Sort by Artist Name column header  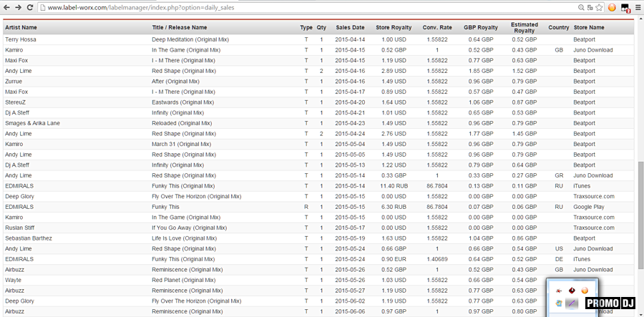pos(21,27)
